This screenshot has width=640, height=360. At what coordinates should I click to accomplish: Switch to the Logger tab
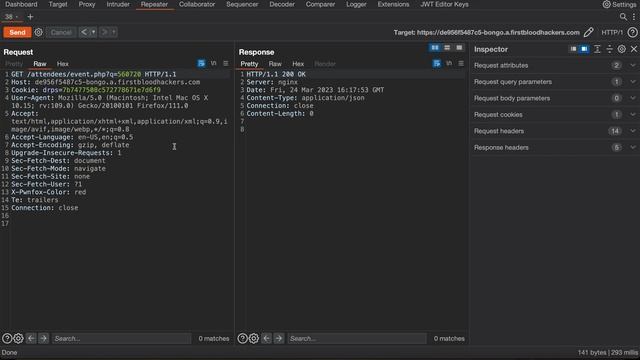[x=356, y=4]
